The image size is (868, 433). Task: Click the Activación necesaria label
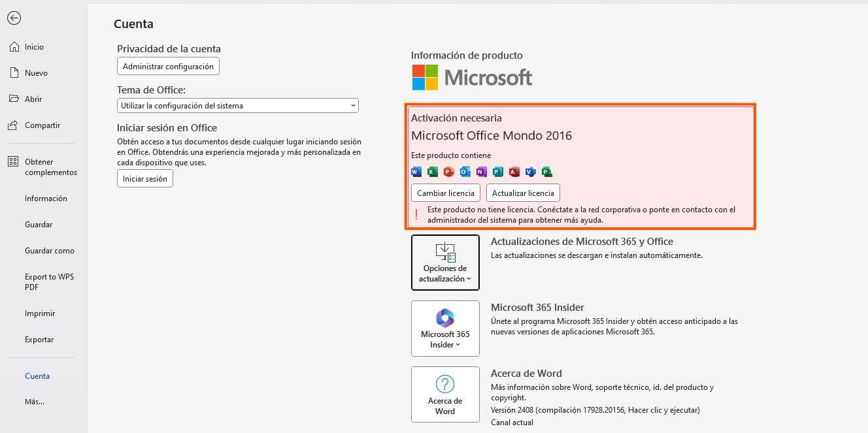(x=456, y=118)
